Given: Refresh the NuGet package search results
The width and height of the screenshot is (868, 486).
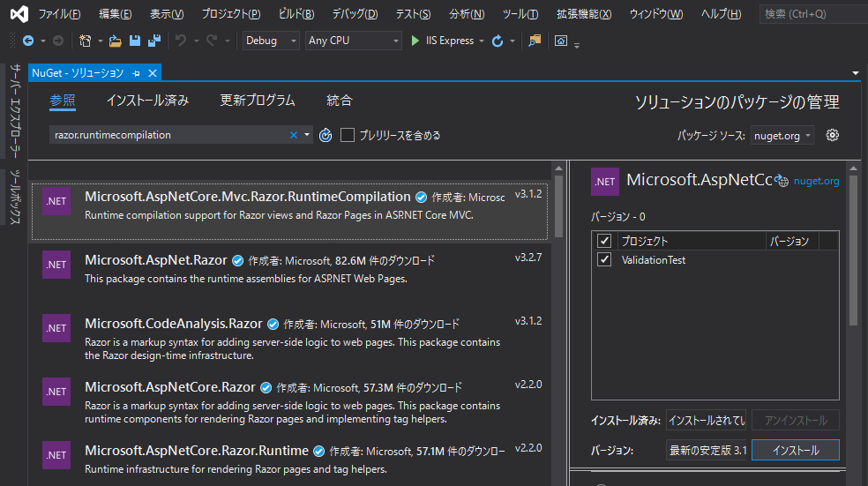Looking at the screenshot, I should point(325,135).
